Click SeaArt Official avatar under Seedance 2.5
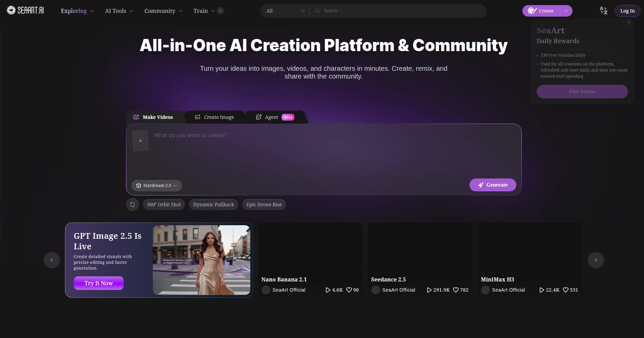Screen dimensions: 644x338 pos(376,290)
